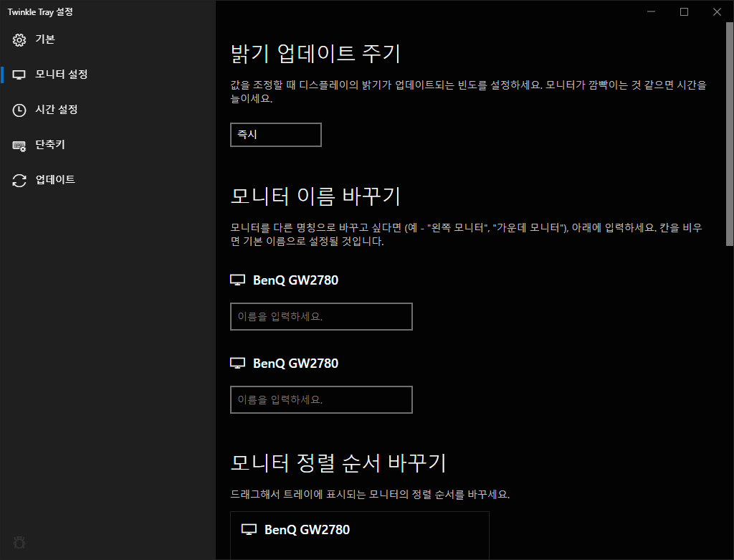Select BenQ GW2780 card in reorder list
Image resolution: width=734 pixels, height=560 pixels.
(x=360, y=536)
